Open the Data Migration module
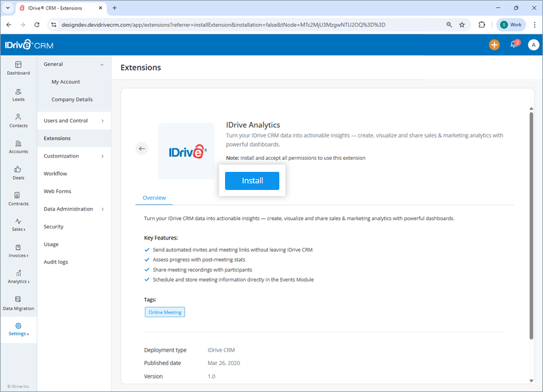The image size is (543, 392). click(x=18, y=303)
